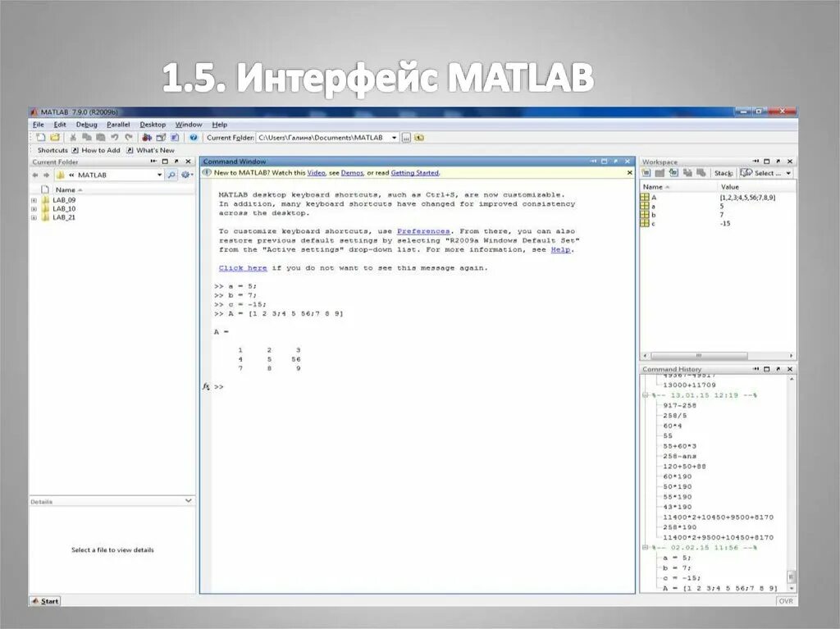Collapse the 02.02.15 11:56 history group
The width and height of the screenshot is (840, 629).
646,548
